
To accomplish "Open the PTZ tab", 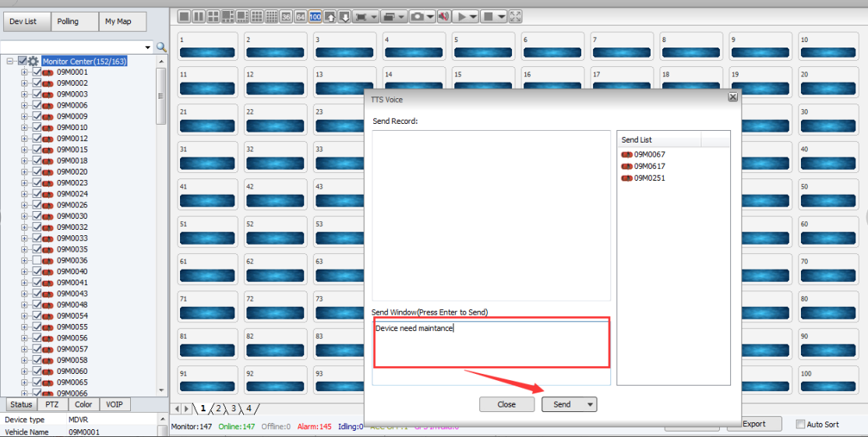I will coord(52,404).
